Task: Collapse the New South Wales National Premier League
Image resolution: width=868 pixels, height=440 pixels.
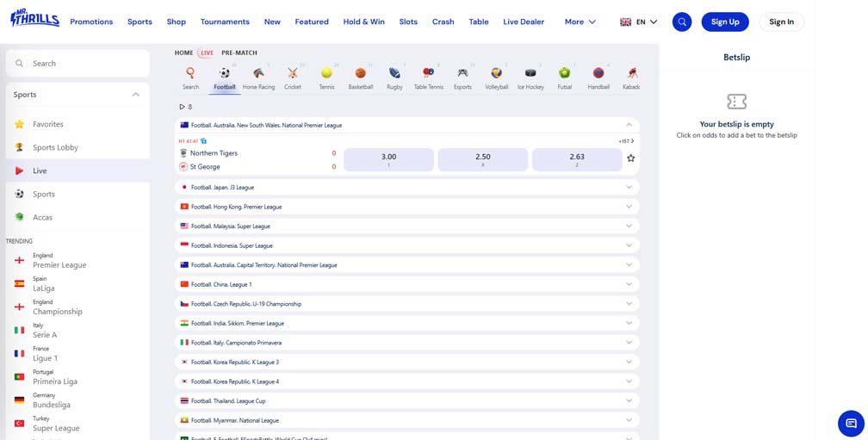Action: click(x=629, y=125)
